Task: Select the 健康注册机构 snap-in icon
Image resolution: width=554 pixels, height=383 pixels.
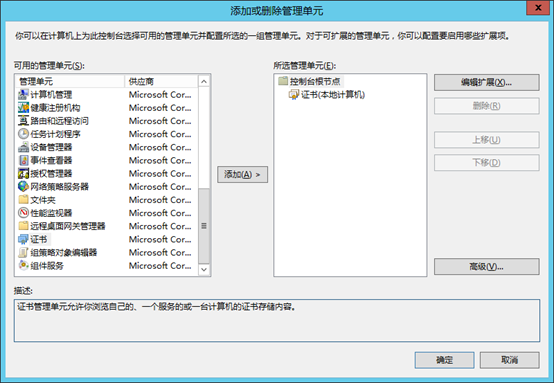Action: [x=23, y=108]
